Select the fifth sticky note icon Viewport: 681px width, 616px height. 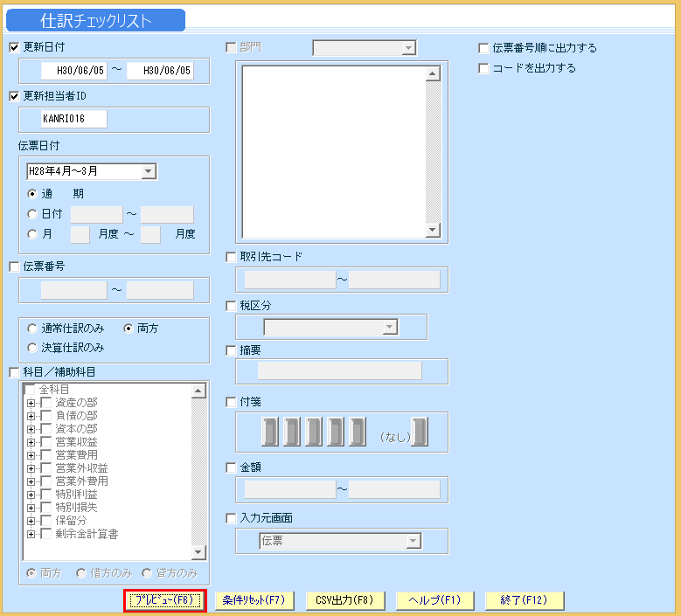[358, 432]
